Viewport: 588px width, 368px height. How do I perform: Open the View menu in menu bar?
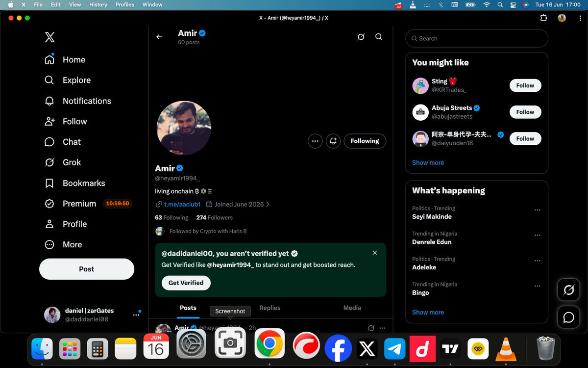(75, 4)
